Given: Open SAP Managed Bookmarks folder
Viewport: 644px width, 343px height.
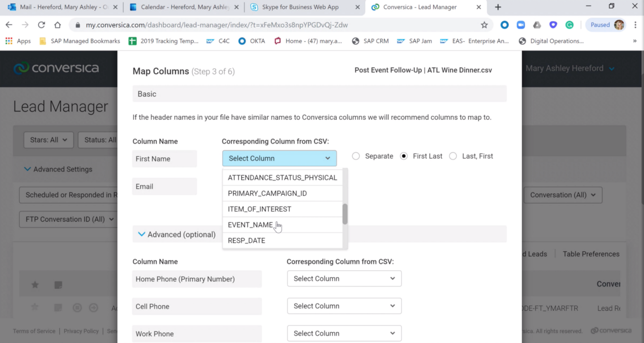Looking at the screenshot, I should pos(80,41).
